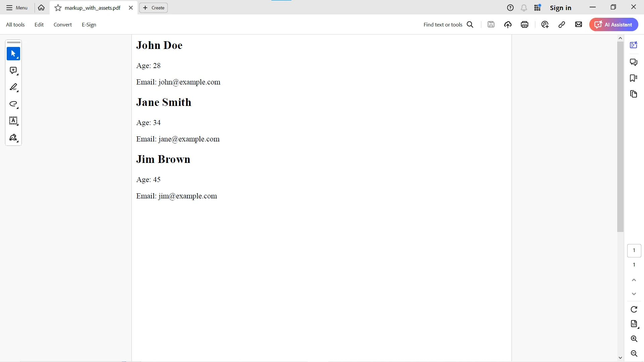Click the E-Sign tab

click(x=89, y=24)
